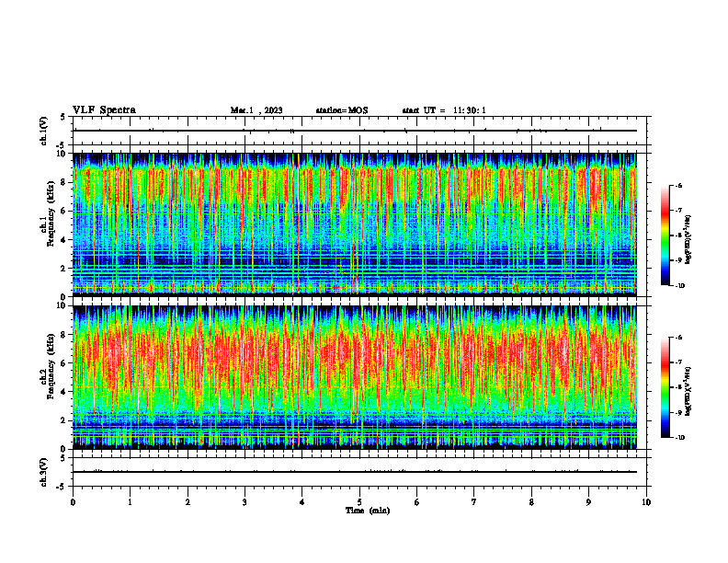
Task: Click the "-7" label on ch.2 color scale
Action: pyautogui.click(x=678, y=362)
